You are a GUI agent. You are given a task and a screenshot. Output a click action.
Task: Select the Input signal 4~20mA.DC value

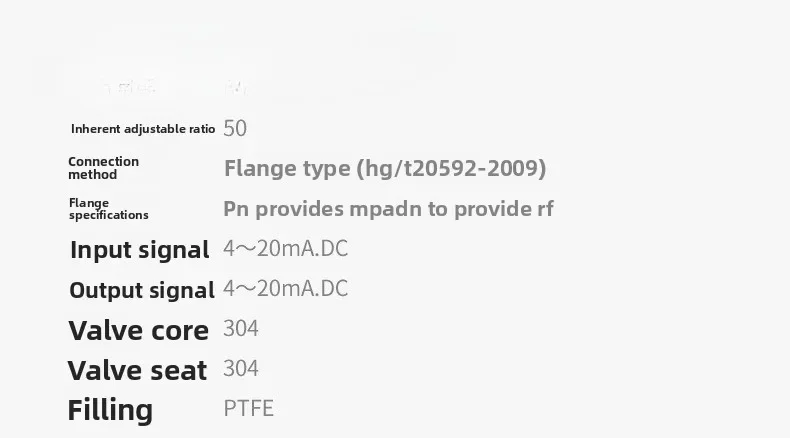point(285,248)
